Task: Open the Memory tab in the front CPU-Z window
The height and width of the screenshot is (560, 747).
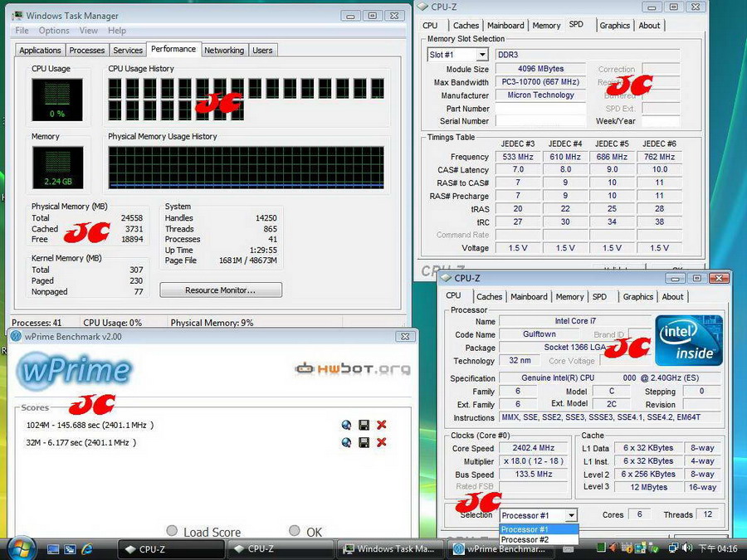Action: click(x=569, y=297)
